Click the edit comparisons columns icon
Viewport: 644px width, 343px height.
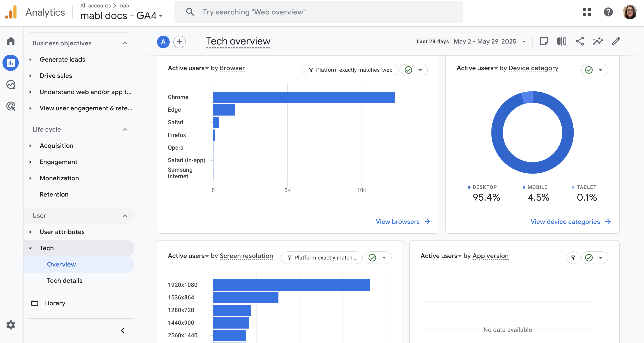pos(562,41)
